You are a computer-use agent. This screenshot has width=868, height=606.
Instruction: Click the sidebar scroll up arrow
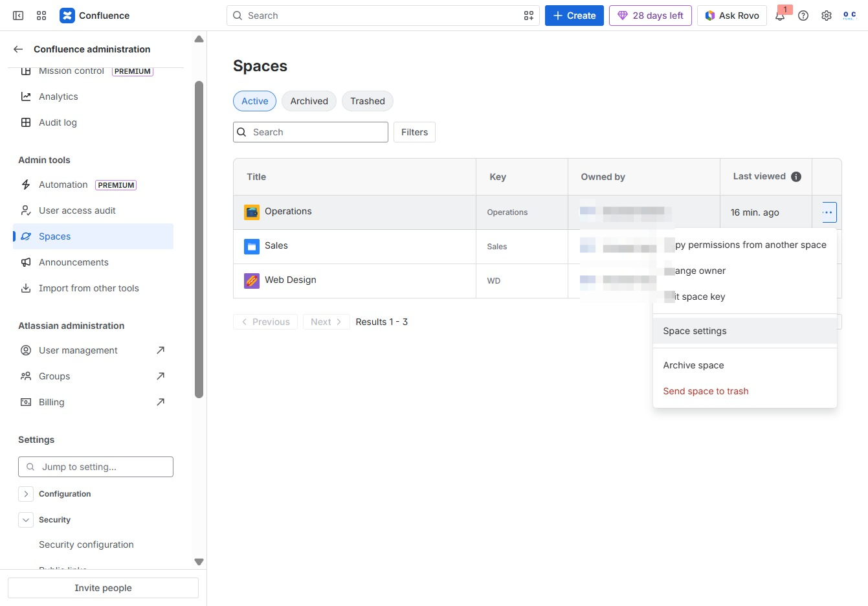199,39
